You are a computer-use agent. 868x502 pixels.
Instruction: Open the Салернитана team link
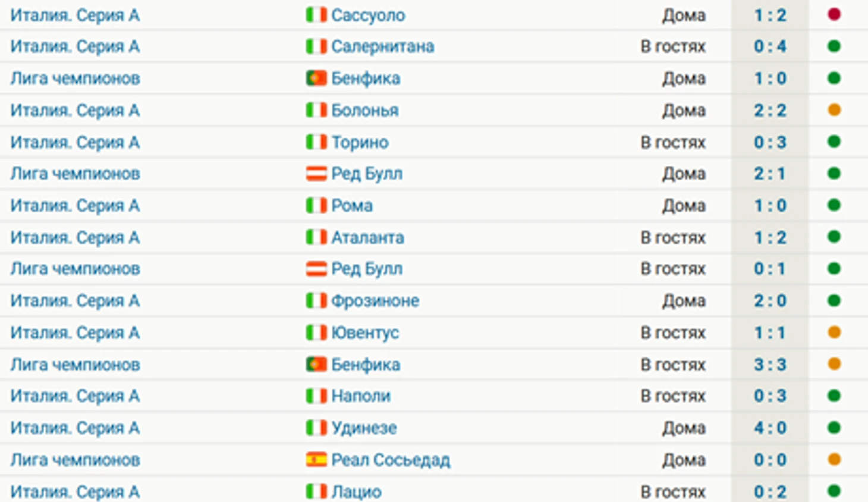(x=382, y=46)
